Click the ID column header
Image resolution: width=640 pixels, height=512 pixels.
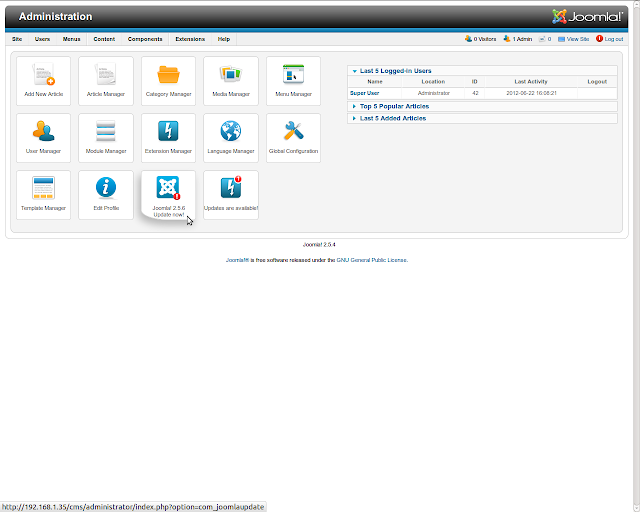(475, 82)
